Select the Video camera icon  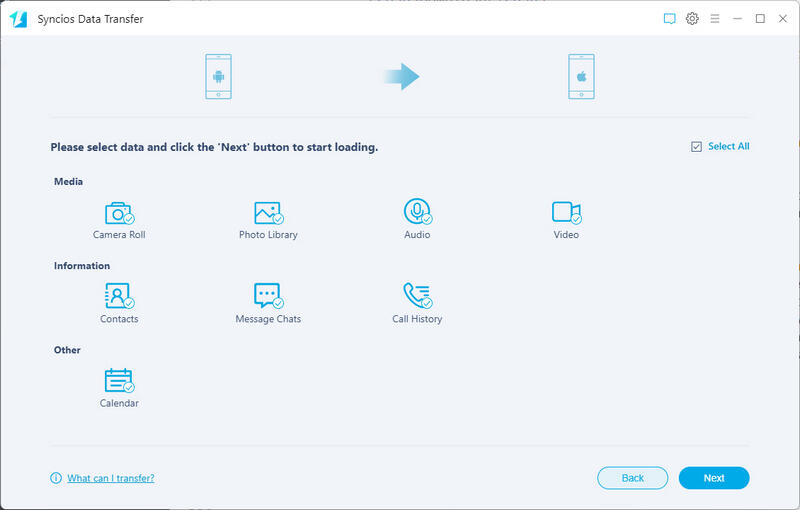(566, 212)
